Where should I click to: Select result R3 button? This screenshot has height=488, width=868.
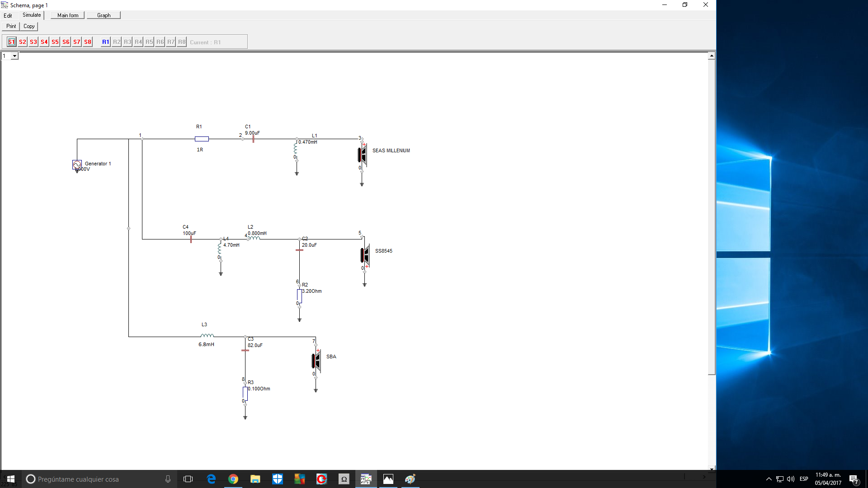pos(127,42)
